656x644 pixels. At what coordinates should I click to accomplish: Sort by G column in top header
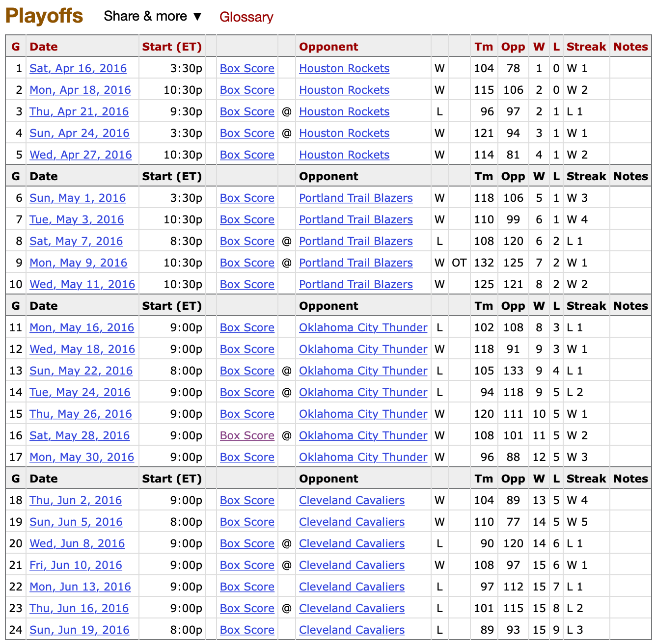(16, 47)
